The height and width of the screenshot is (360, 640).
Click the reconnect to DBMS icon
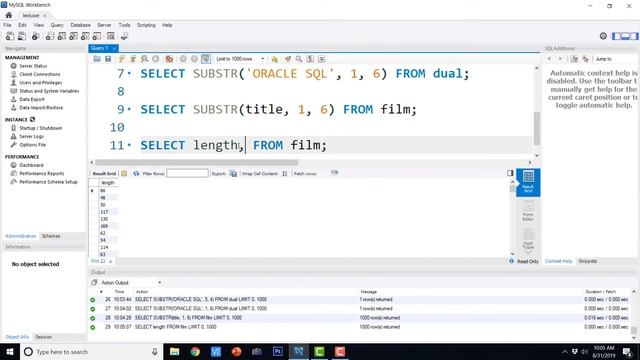point(124,36)
